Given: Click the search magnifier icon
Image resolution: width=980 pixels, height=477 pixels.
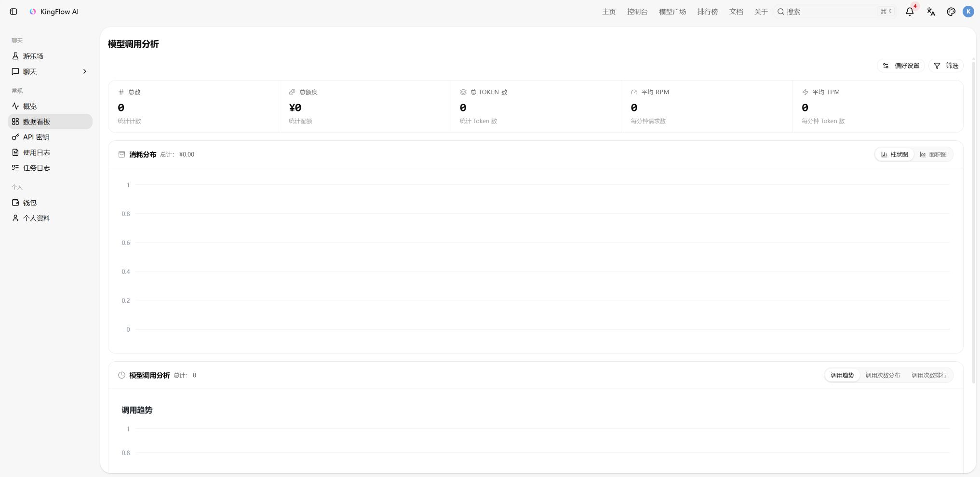Looking at the screenshot, I should (781, 12).
